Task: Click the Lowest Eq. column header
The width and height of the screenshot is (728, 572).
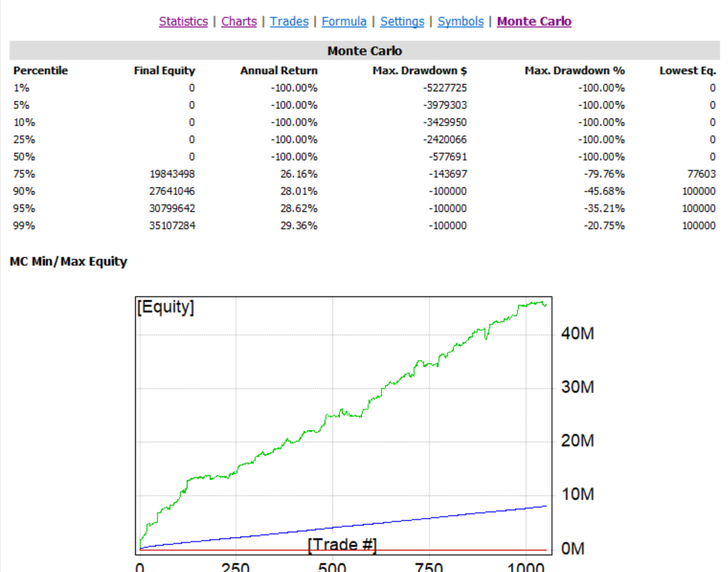Action: tap(687, 71)
